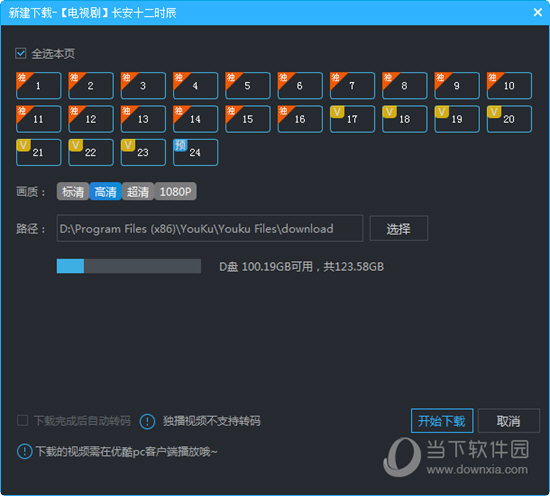The width and height of the screenshot is (550, 496).
Task: Select episode 14 tile
Action: 195,119
